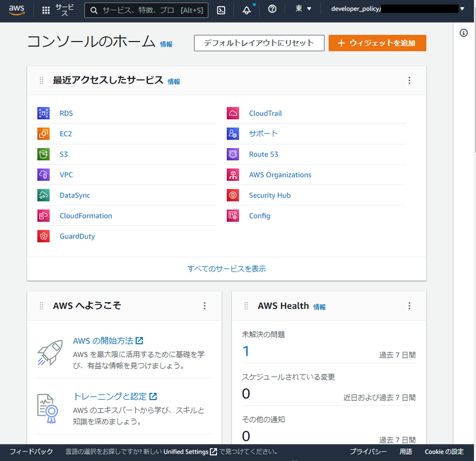Open options menu of AWS Health widget

(x=409, y=306)
